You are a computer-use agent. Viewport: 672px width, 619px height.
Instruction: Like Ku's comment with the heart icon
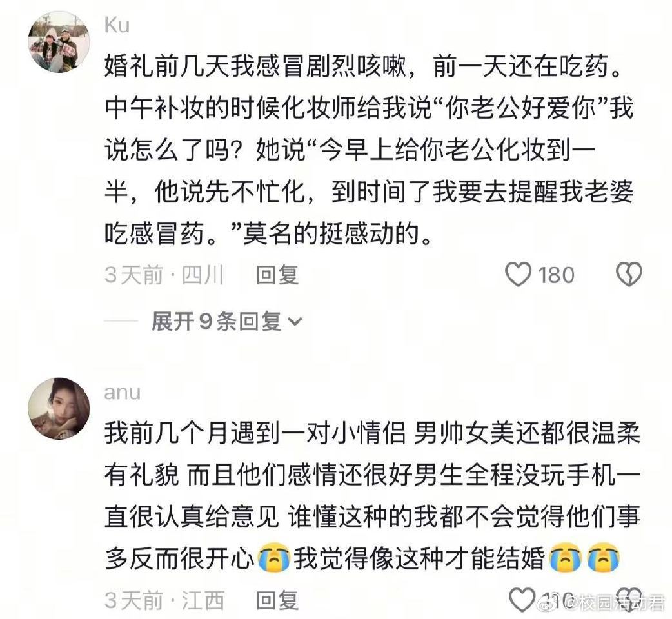[x=518, y=274]
